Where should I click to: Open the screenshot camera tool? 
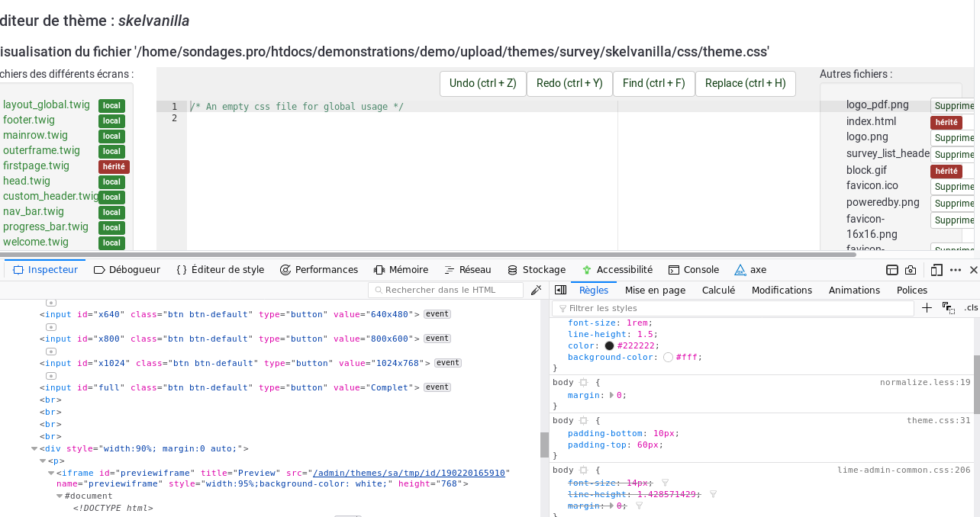point(911,270)
